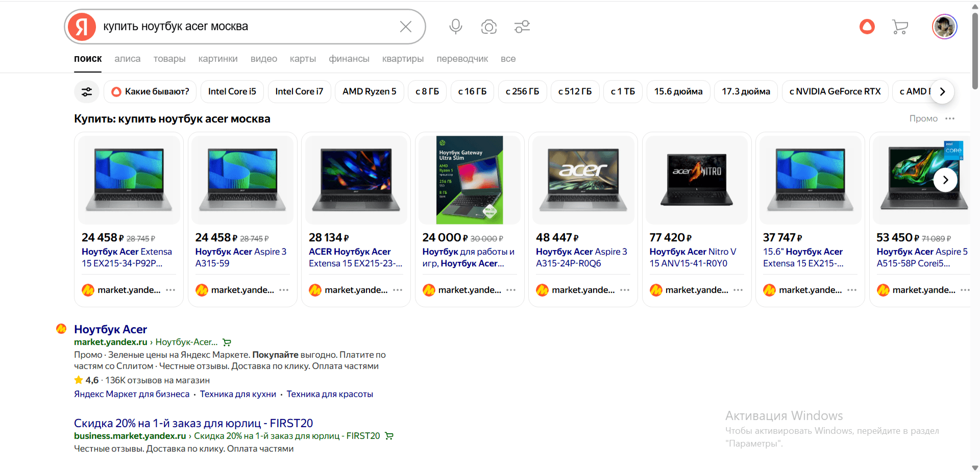Open Ноутбук Acer Aspire 3 A315-59 link
980x472 pixels.
click(x=241, y=258)
